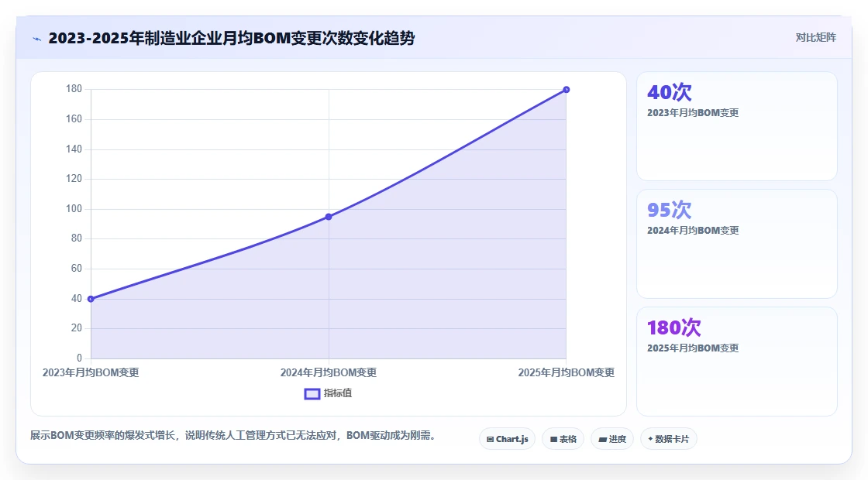Click the lightning icon beside the chart title
The width and height of the screenshot is (868, 480).
pyautogui.click(x=37, y=39)
